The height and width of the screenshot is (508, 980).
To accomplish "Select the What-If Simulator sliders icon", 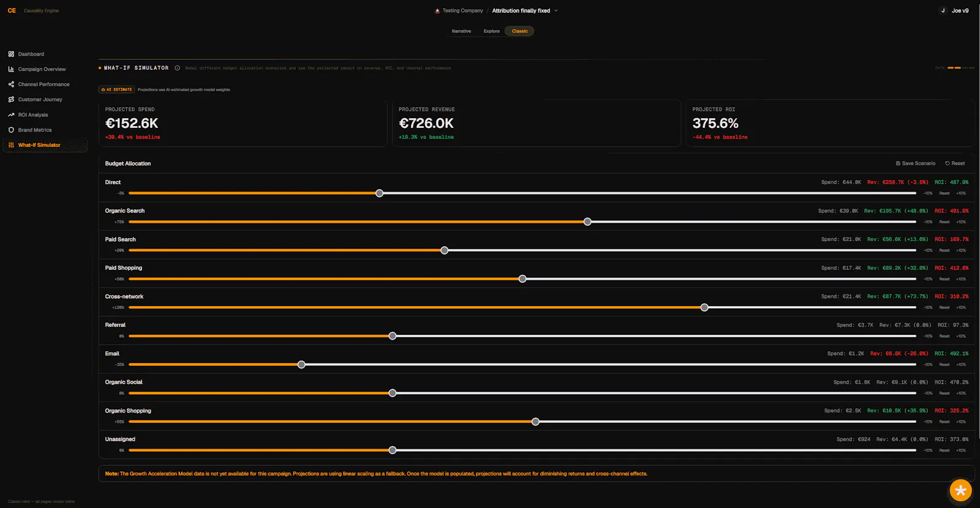I will 11,145.
